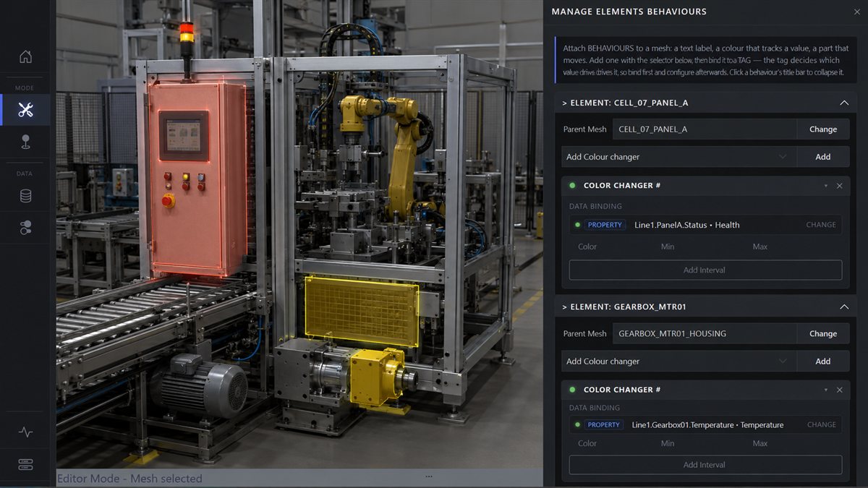Toggle green status dot of Gearbox Color Changer
This screenshot has height=488, width=868.
(x=572, y=390)
